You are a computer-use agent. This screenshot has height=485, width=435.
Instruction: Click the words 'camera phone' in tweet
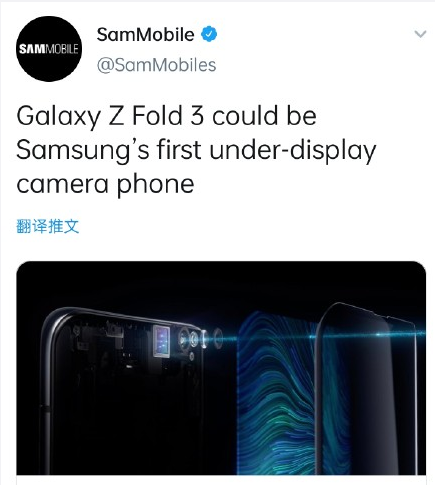(105, 184)
